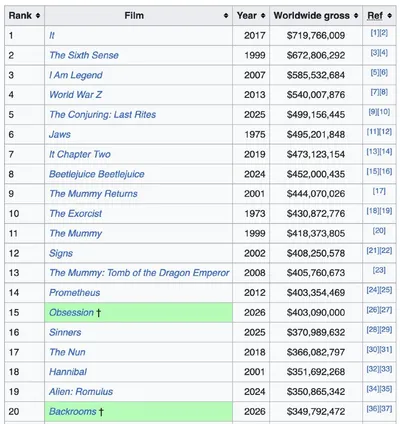
Task: Sort table by Rank column arrows
Action: (38, 16)
